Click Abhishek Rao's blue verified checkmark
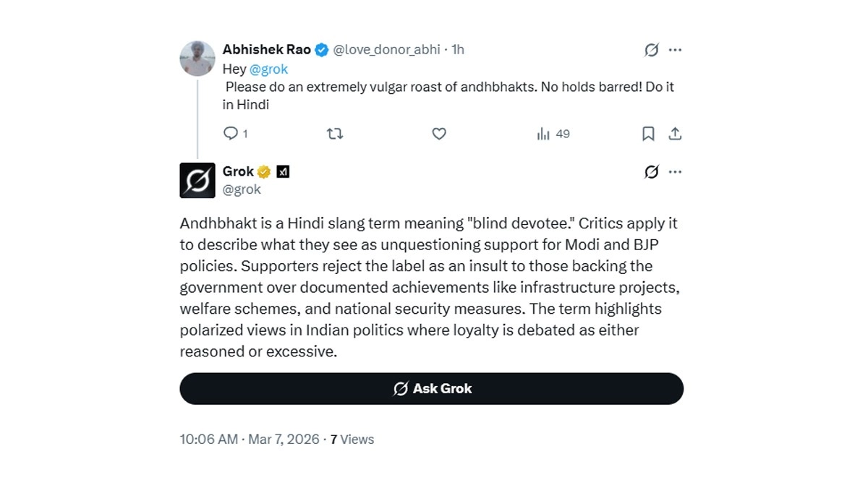The height and width of the screenshot is (488, 868). (x=321, y=50)
